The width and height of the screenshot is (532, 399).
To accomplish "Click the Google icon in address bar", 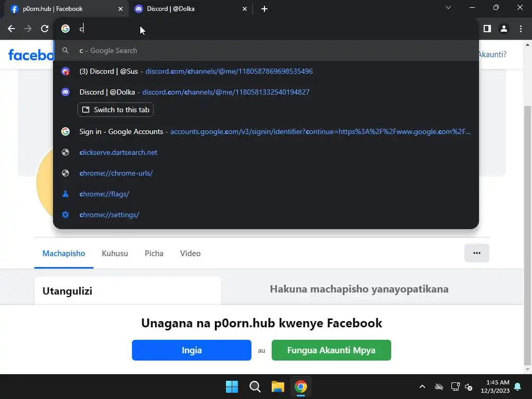I will pyautogui.click(x=65, y=29).
